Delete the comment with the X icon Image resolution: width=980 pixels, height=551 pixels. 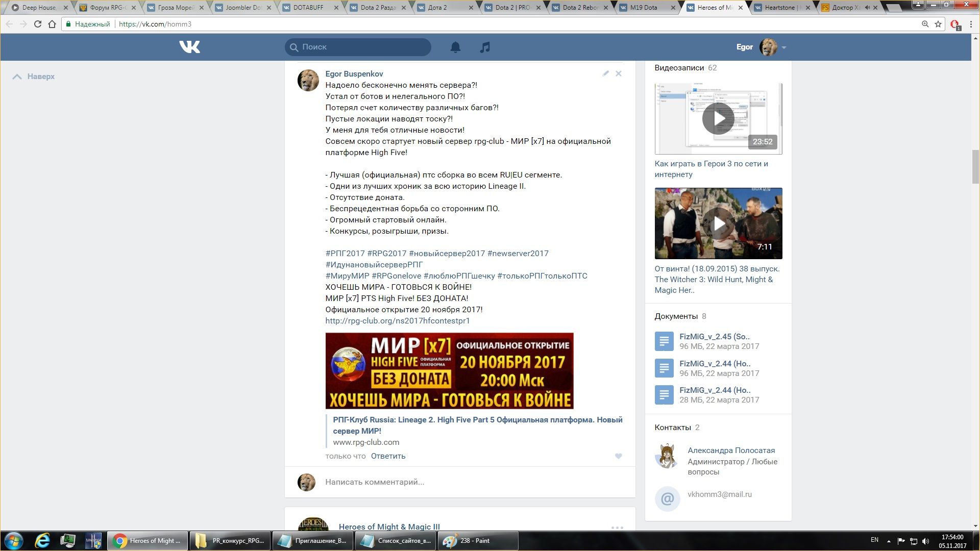(619, 73)
